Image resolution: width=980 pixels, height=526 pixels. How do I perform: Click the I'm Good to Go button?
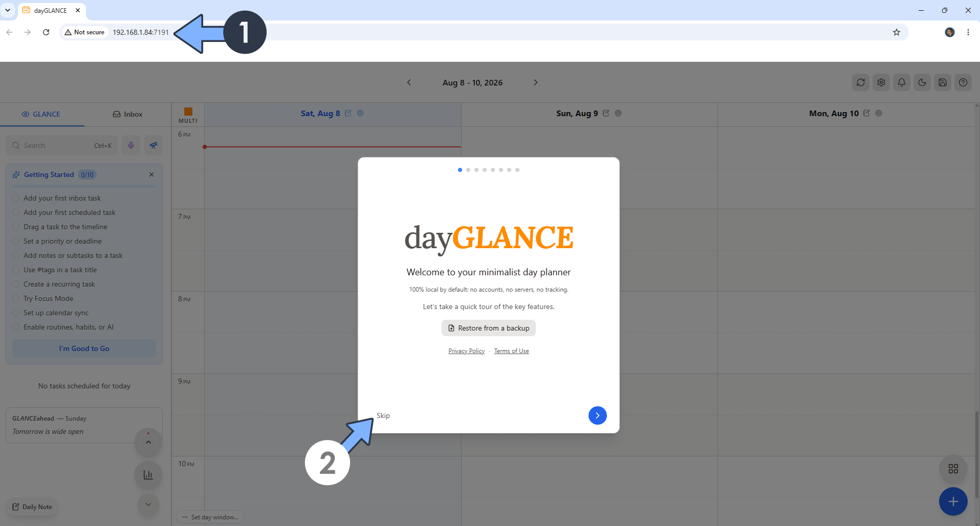[84, 348]
